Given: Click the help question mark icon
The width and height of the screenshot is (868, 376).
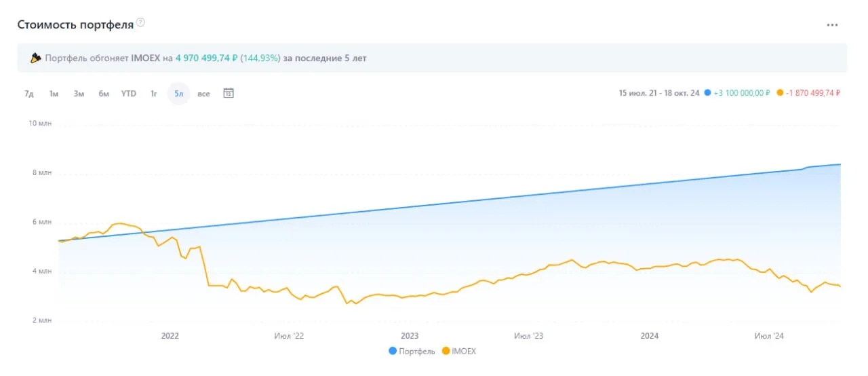Looking at the screenshot, I should (140, 22).
